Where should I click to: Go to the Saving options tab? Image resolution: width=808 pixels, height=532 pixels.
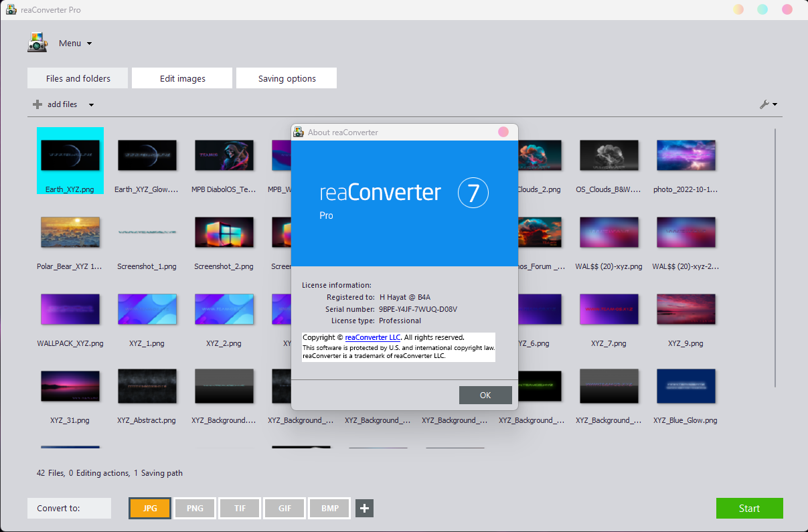tap(287, 78)
